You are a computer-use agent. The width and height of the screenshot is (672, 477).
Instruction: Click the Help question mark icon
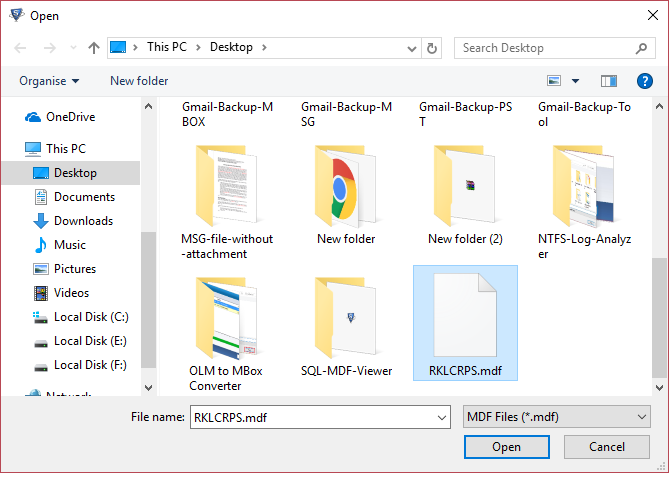coord(645,81)
